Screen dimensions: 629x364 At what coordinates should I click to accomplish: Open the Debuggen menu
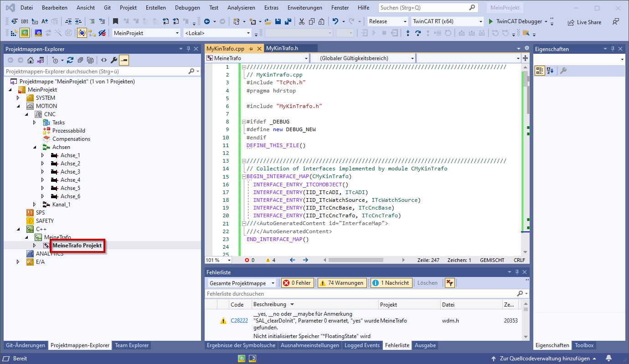[187, 8]
